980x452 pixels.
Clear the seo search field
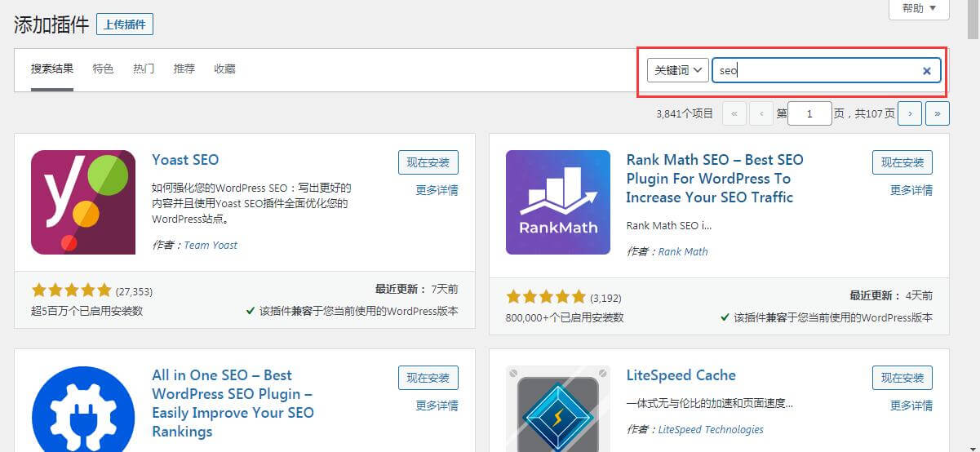[x=927, y=71]
